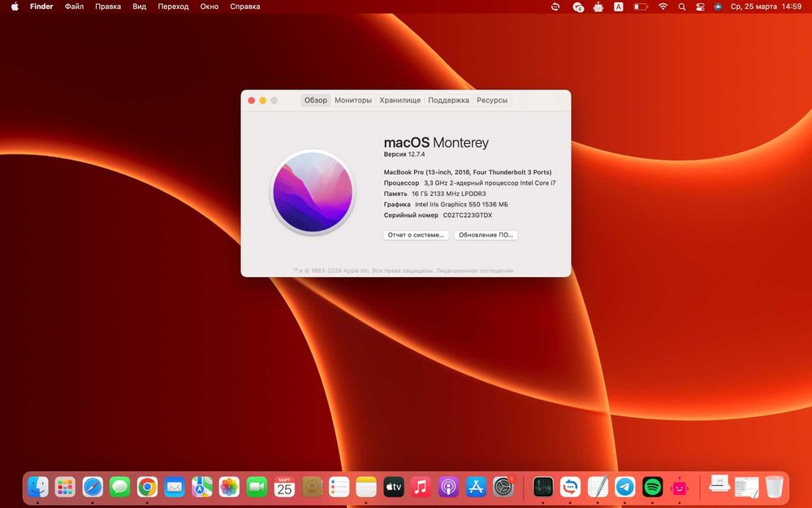The height and width of the screenshot is (508, 812).
Task: Open System Preferences with the badge
Action: [x=503, y=487]
